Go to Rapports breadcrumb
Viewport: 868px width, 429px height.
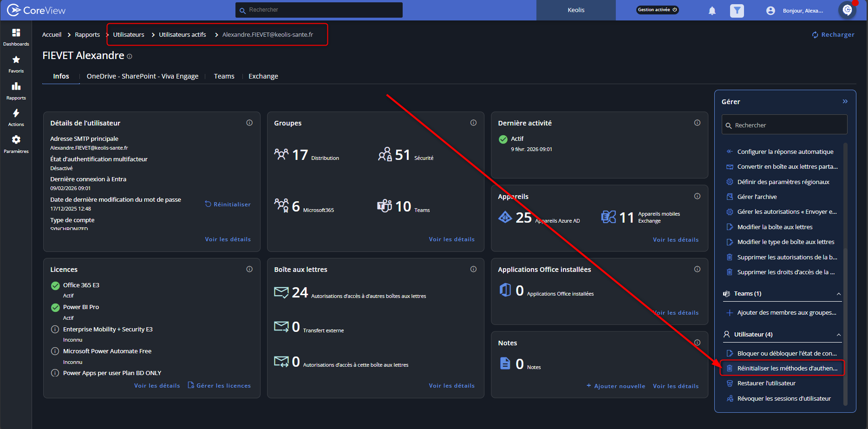87,35
